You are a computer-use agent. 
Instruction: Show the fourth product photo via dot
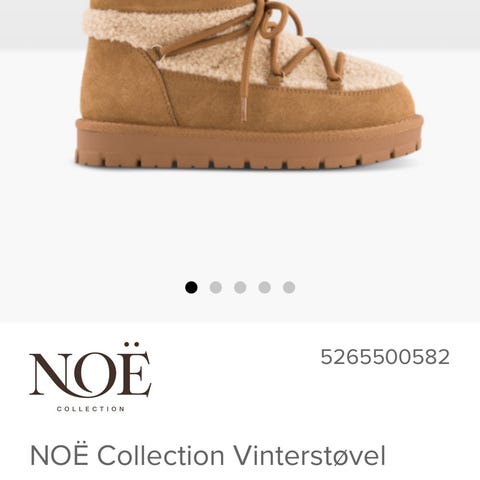coord(265,287)
